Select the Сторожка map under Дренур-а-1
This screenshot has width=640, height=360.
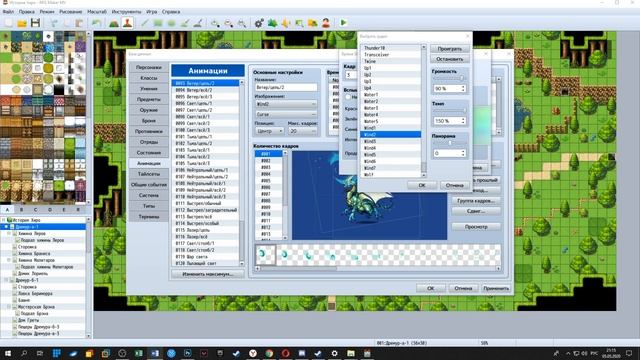[x=27, y=247]
